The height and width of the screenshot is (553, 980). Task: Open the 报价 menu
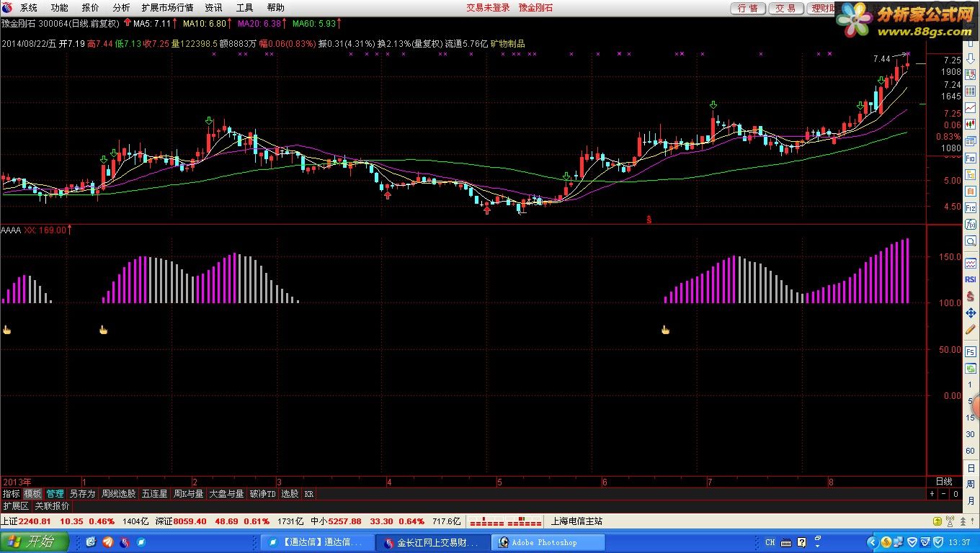91,8
